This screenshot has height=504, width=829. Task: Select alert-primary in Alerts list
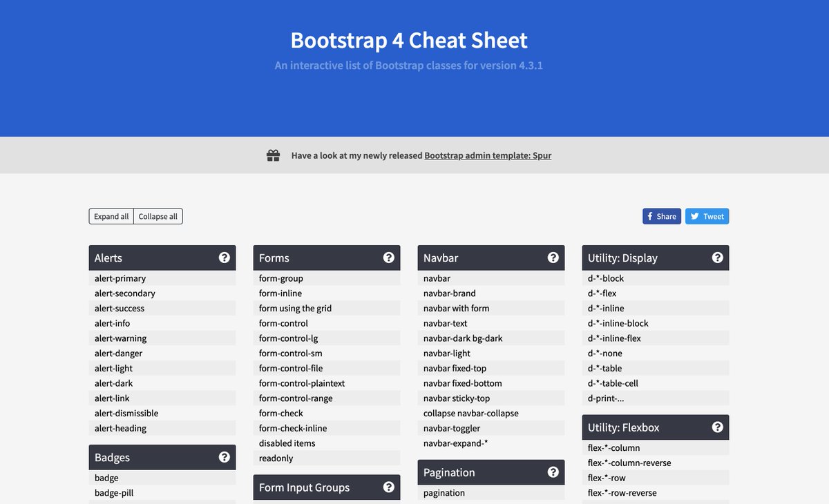pyautogui.click(x=162, y=278)
